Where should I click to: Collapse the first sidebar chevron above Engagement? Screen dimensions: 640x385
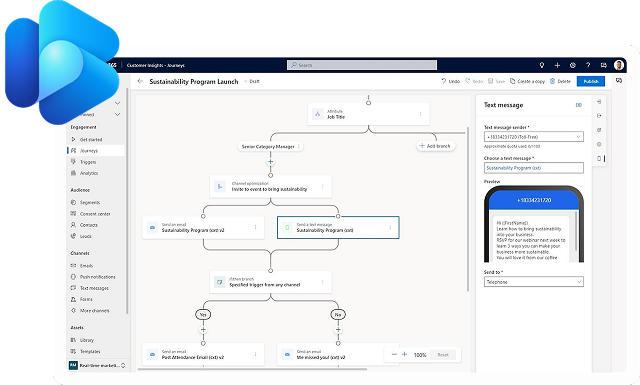click(118, 103)
